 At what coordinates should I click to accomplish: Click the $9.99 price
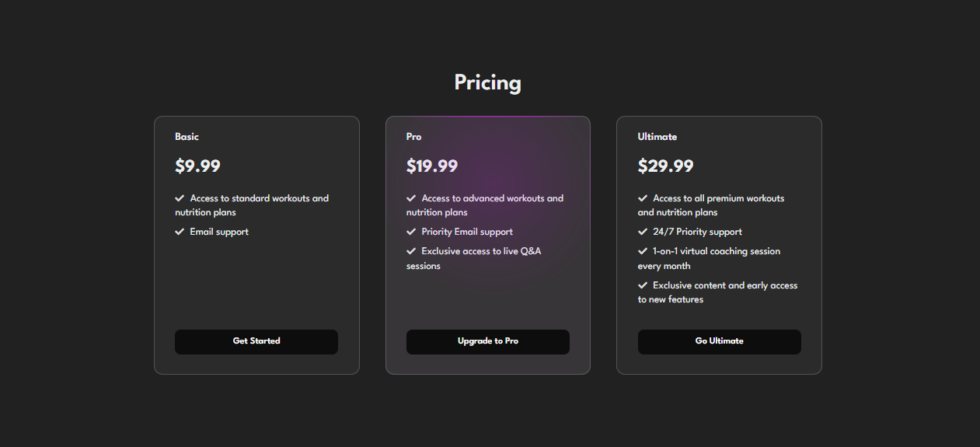[197, 166]
